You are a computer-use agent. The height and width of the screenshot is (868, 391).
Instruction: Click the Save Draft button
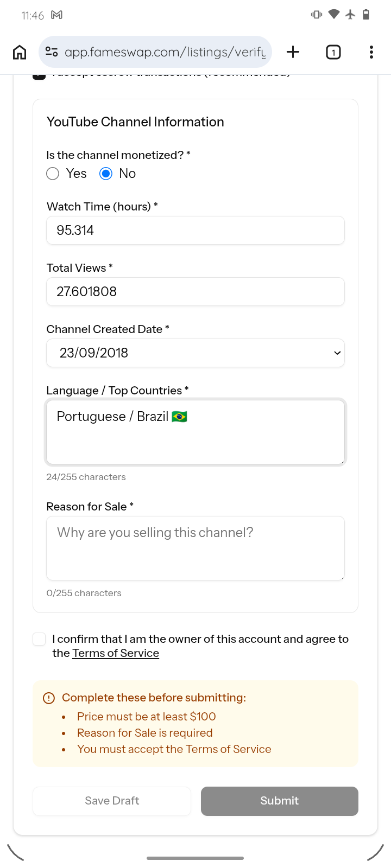[x=112, y=801]
